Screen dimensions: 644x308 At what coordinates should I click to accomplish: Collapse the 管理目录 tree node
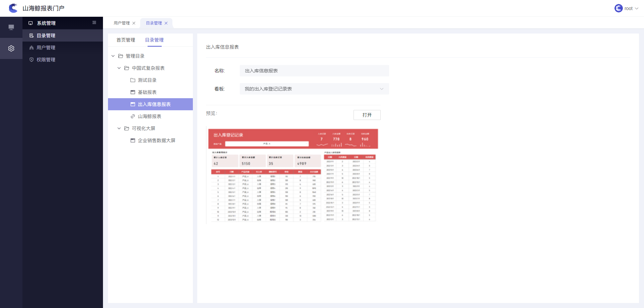113,56
